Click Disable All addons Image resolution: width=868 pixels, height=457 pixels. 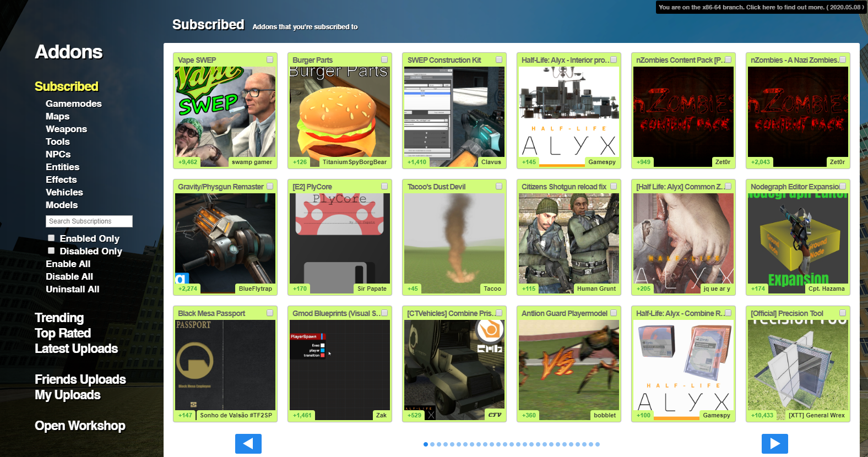(69, 276)
